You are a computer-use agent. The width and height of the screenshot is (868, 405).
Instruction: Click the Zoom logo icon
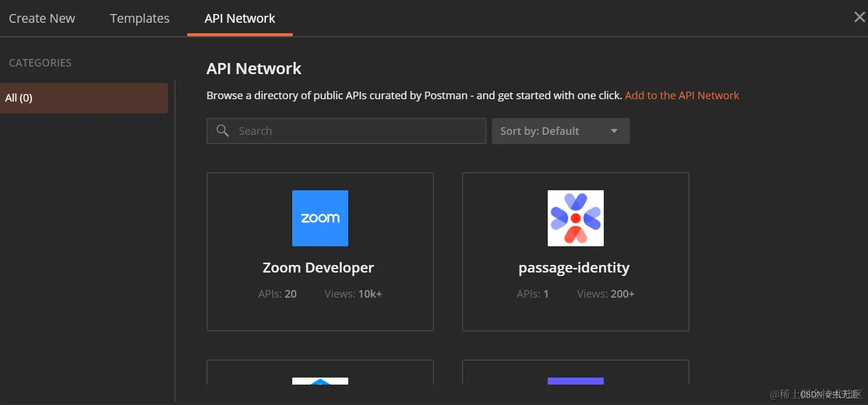[320, 218]
